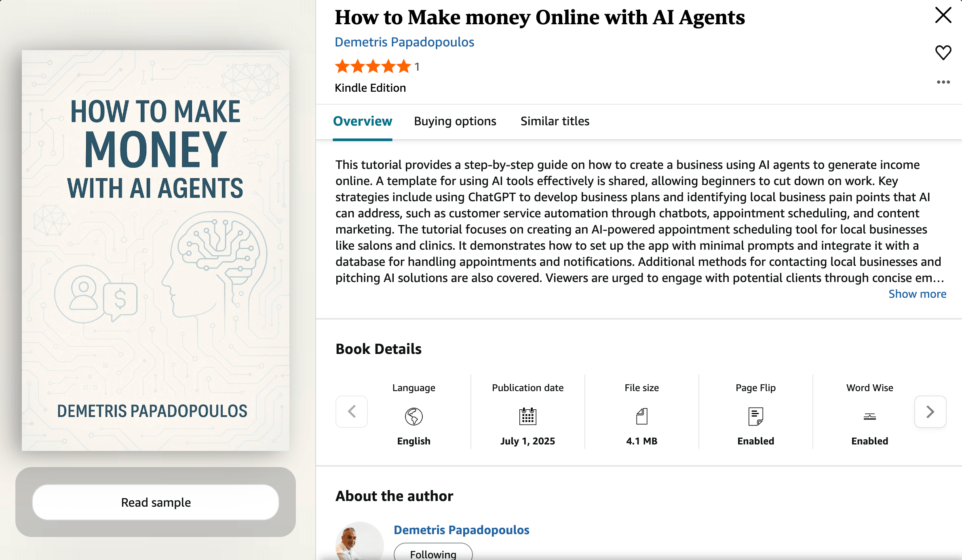962x560 pixels.
Task: Toggle the Following button for author
Action: (433, 554)
